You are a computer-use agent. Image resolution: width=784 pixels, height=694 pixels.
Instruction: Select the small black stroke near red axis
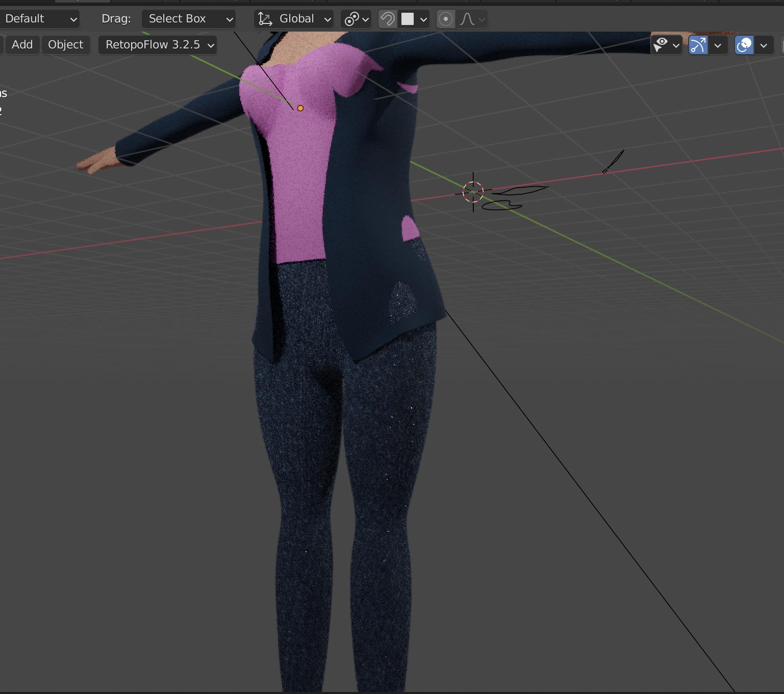613,162
